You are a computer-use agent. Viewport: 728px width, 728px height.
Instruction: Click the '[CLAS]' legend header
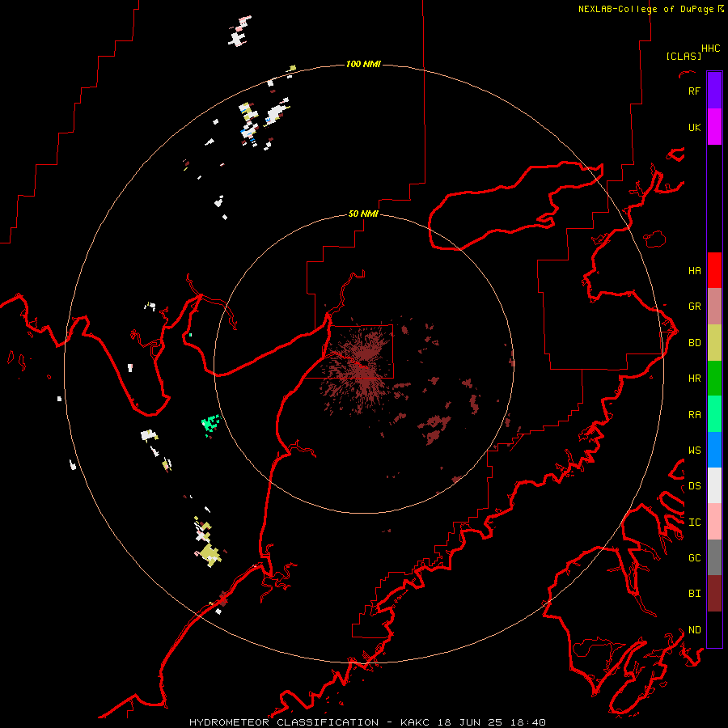pos(683,56)
